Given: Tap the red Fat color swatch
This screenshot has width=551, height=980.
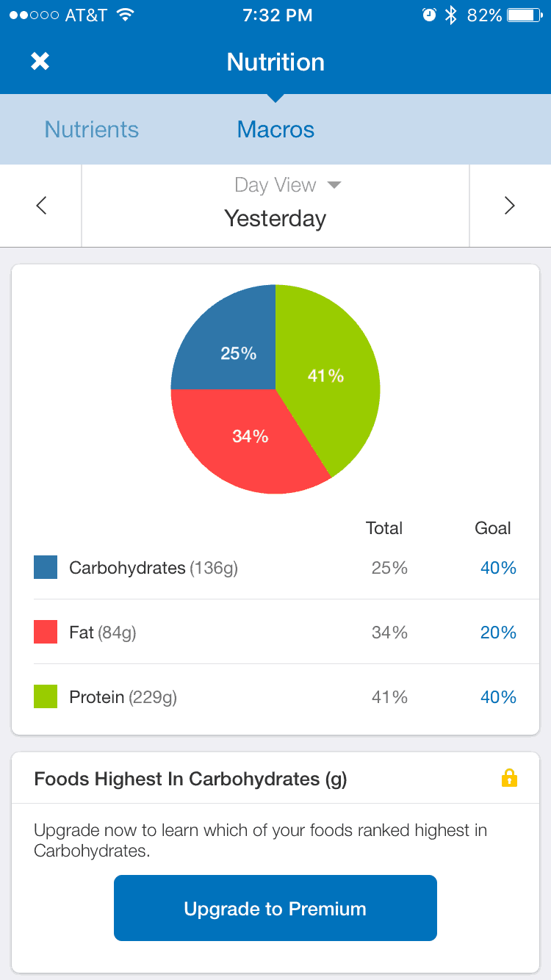Looking at the screenshot, I should [46, 632].
